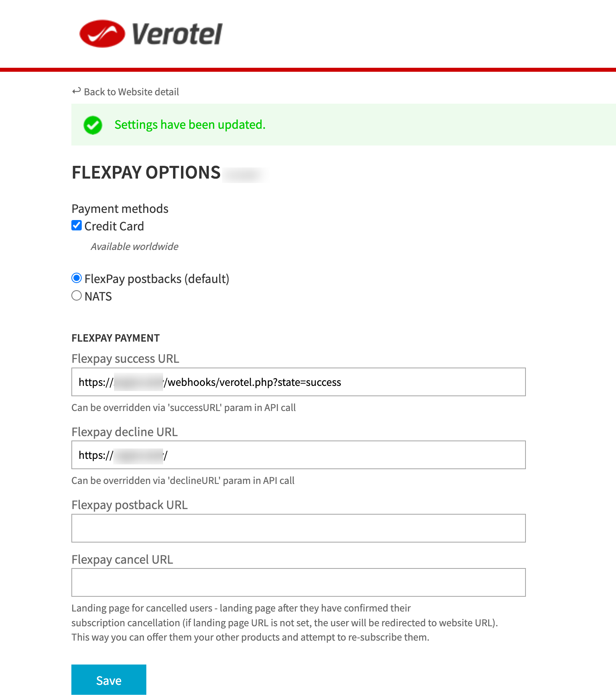Click the 'Available worldwide' note
Viewport: 616px width, 700px height.
134,247
